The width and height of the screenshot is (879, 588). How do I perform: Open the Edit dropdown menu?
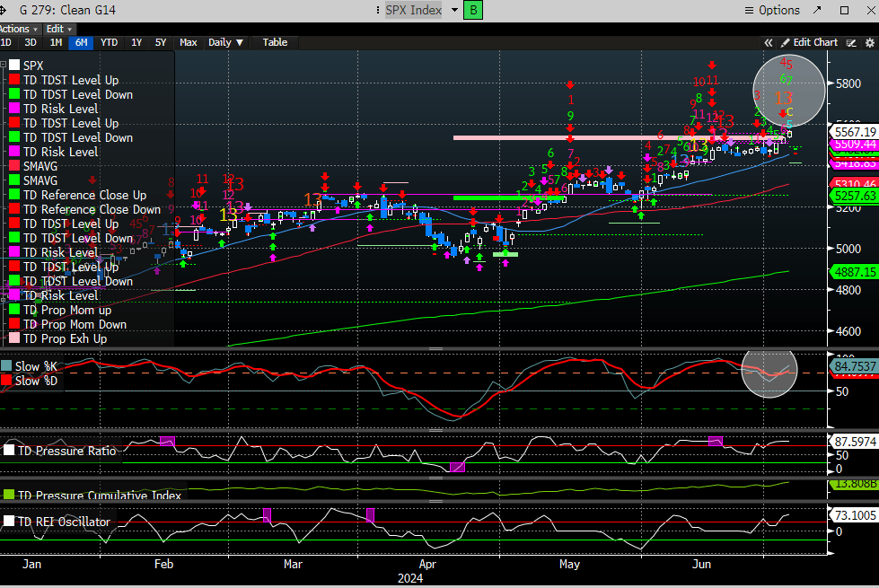tap(58, 29)
